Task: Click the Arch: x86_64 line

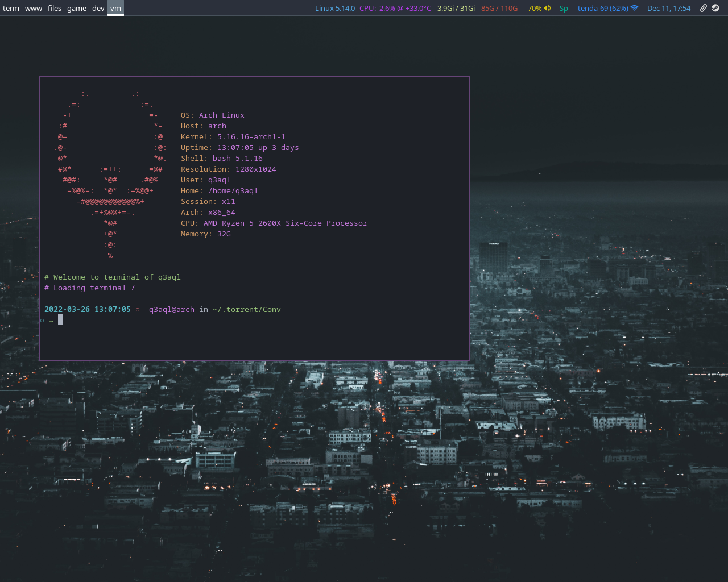Action: pos(208,212)
